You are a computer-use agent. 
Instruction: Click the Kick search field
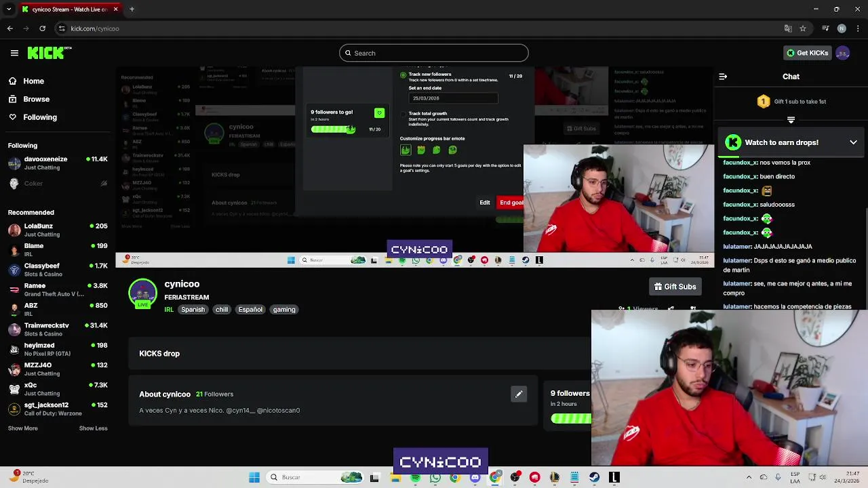click(434, 53)
